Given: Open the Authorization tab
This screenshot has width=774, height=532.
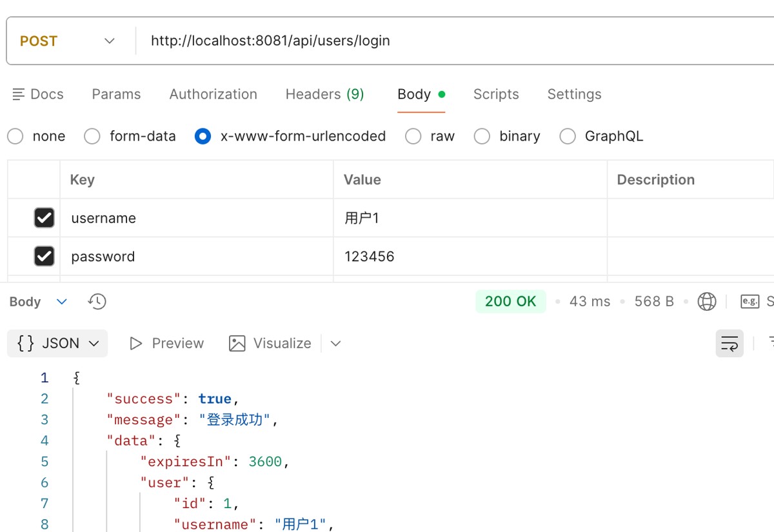Looking at the screenshot, I should [213, 94].
